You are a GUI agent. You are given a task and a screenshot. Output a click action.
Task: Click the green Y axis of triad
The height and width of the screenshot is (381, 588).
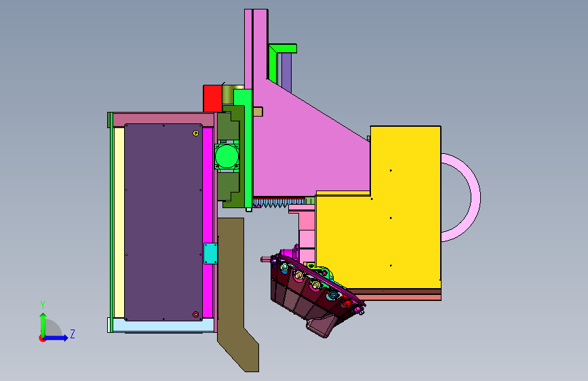pos(43,325)
